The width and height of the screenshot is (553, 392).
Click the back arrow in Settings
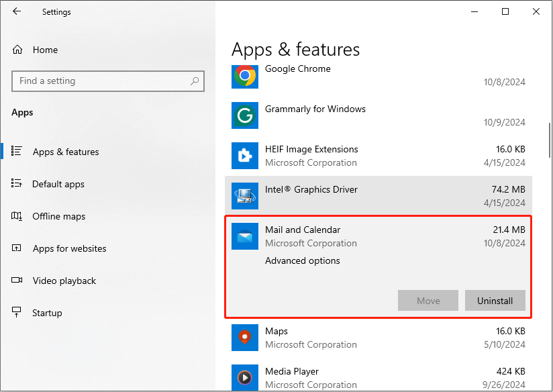tap(17, 11)
